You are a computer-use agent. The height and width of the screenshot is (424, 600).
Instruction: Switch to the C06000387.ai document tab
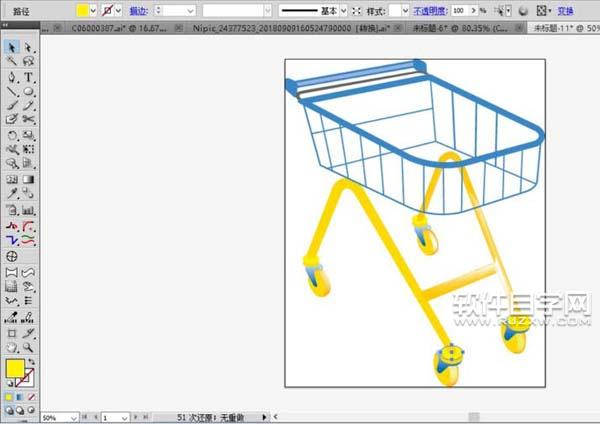(119, 28)
